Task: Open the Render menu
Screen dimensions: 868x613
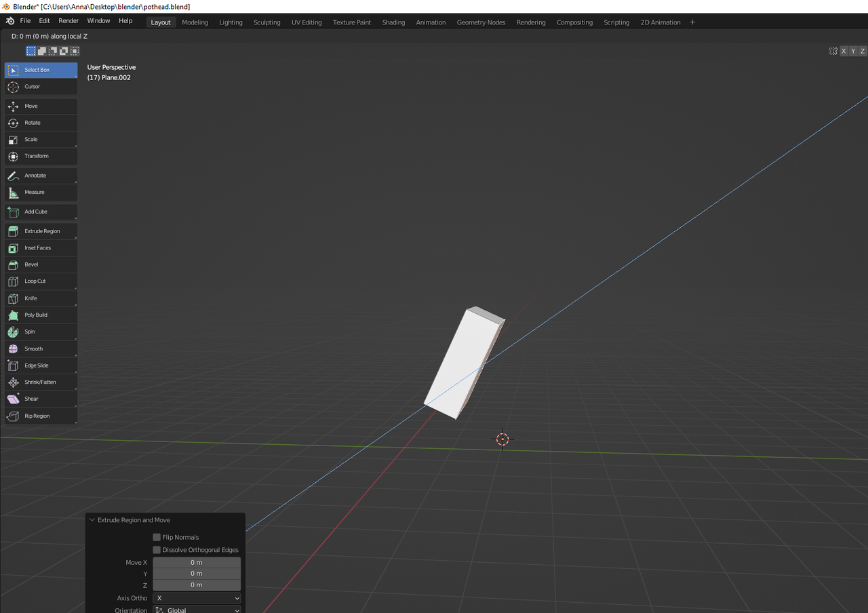Action: pyautogui.click(x=68, y=21)
